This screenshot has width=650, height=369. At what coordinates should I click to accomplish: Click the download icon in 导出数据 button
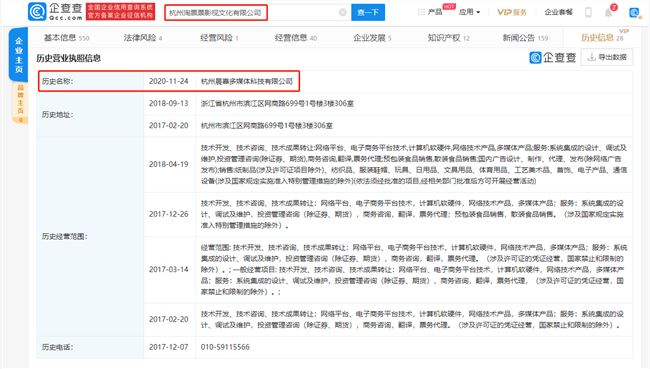tap(592, 57)
